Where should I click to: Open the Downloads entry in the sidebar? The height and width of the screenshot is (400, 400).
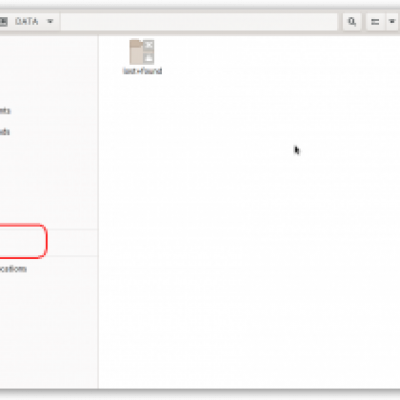click(x=5, y=132)
